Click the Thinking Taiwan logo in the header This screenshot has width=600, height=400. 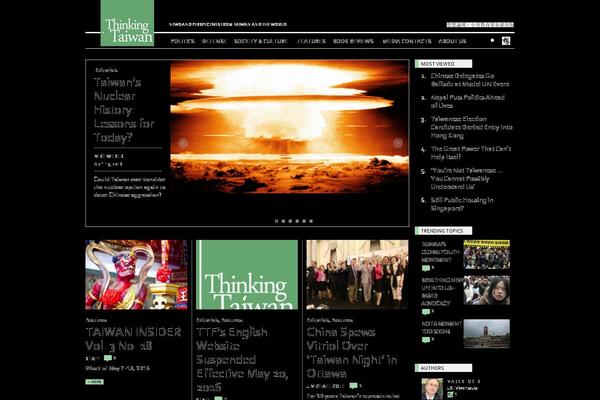click(127, 23)
